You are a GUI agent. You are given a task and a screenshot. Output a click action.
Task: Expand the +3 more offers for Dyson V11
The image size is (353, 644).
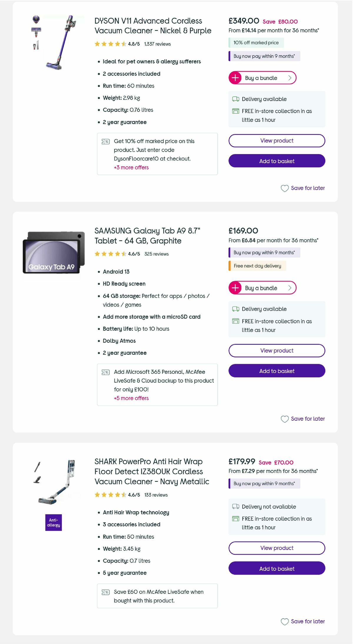131,167
